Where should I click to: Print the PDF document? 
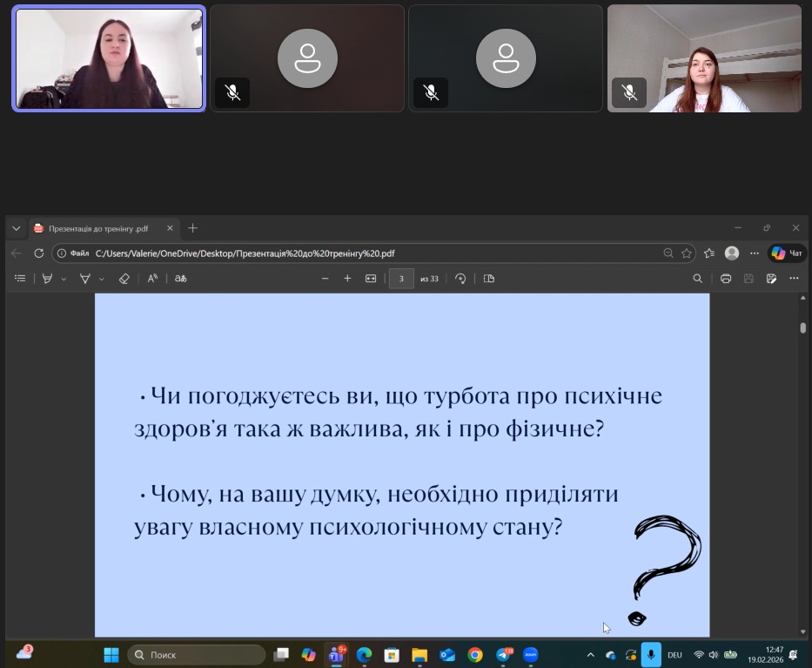pos(726,279)
